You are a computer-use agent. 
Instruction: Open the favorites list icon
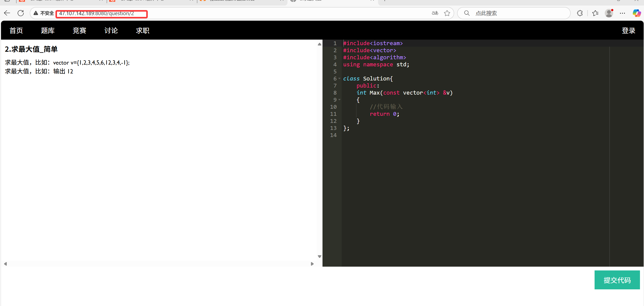[x=595, y=13]
